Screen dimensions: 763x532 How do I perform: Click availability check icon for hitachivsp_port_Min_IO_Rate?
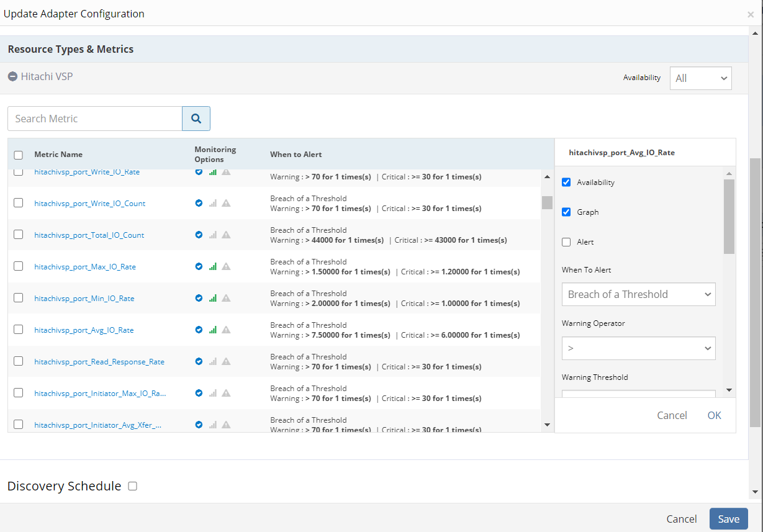click(x=199, y=298)
